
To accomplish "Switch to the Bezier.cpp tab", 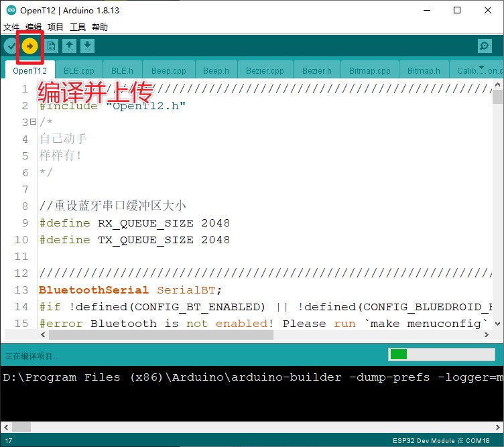I will pyautogui.click(x=265, y=70).
